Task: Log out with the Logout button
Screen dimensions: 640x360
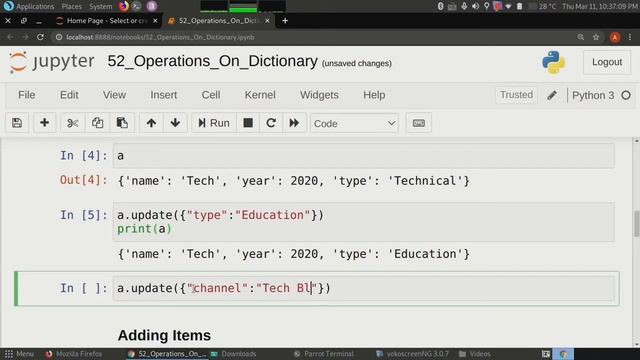Action: tap(607, 62)
